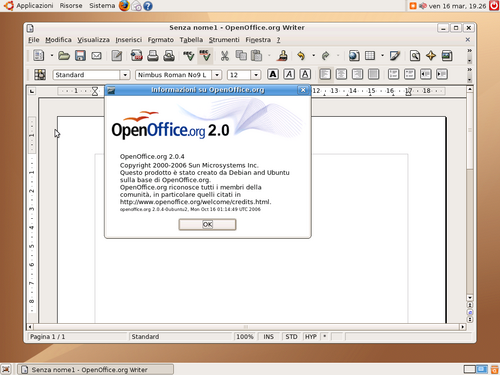Toggle Italic formatting button
Viewport: 500px width, 375px height.
point(289,74)
